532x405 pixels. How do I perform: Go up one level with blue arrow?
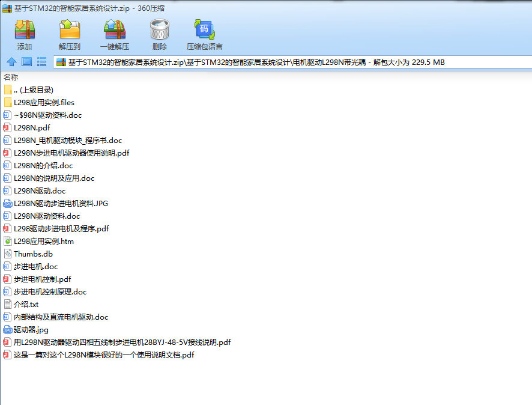(x=11, y=62)
